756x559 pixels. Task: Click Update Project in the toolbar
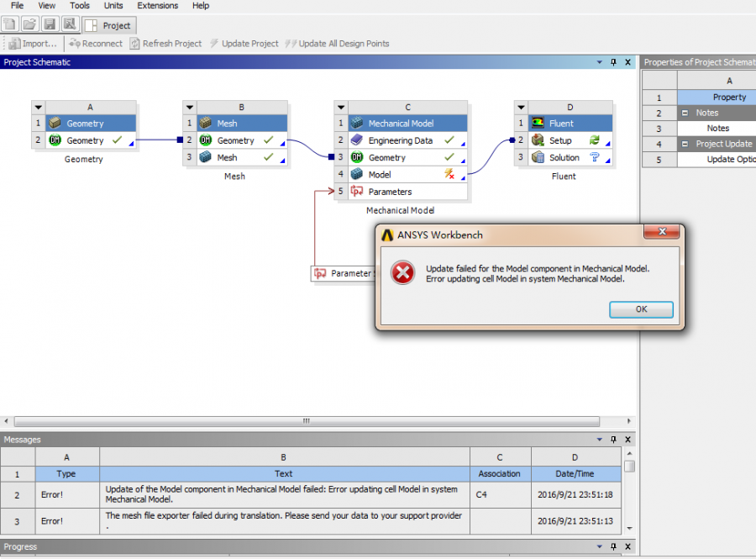(244, 44)
